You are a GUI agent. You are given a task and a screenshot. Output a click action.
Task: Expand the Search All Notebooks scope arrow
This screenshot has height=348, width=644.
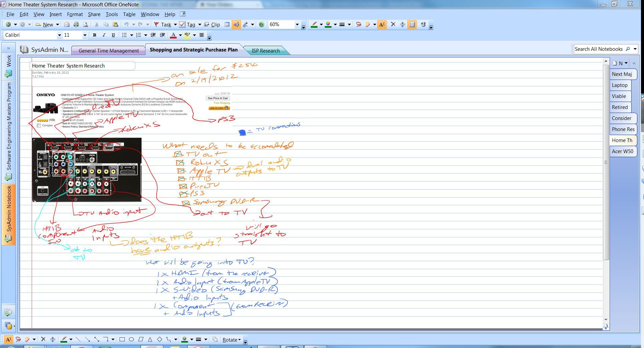pos(635,49)
